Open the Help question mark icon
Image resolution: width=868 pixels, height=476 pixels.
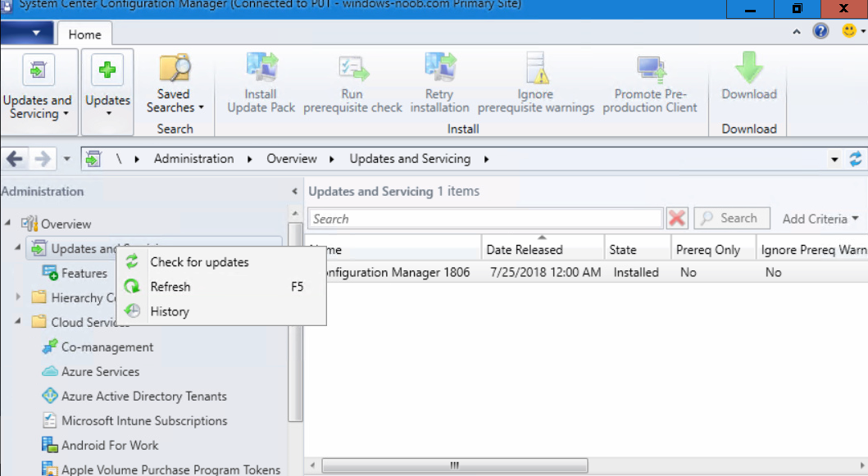point(820,31)
